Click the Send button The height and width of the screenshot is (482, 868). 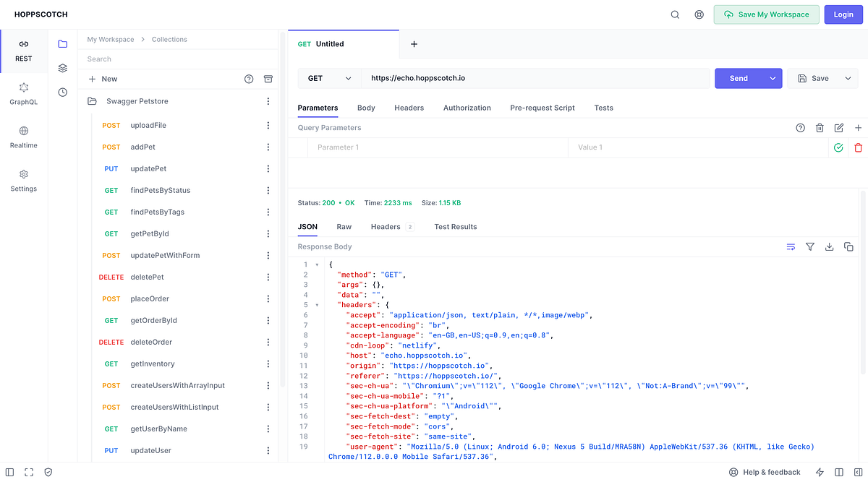click(739, 78)
